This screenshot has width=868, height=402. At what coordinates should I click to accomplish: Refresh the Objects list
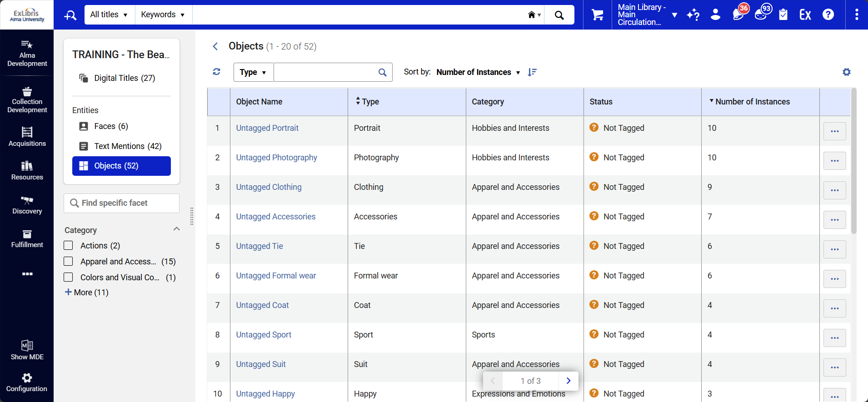217,72
